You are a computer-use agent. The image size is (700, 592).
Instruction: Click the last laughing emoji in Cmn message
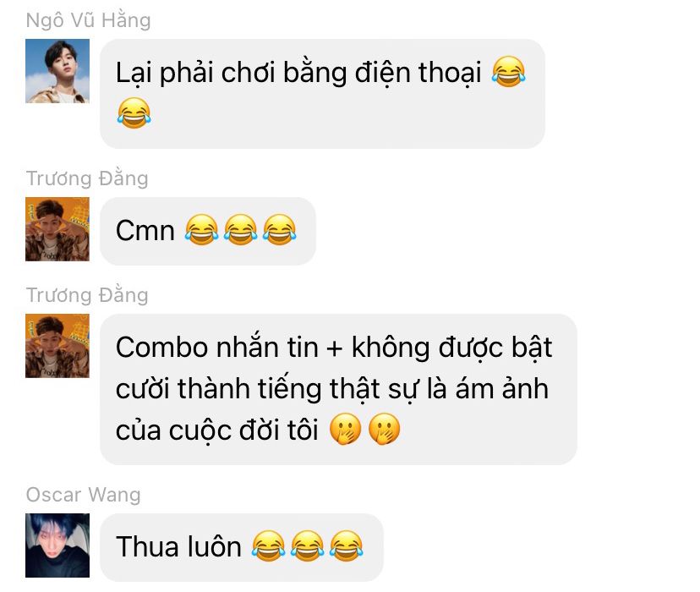click(x=280, y=230)
